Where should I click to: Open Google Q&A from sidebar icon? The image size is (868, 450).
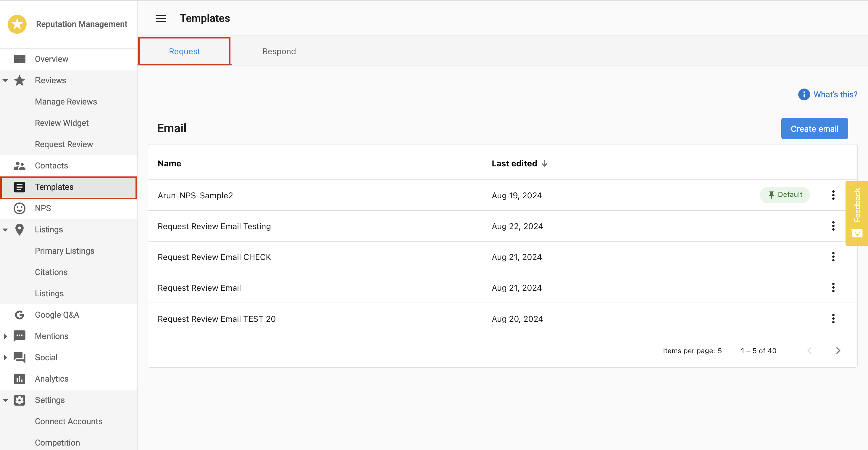19,314
